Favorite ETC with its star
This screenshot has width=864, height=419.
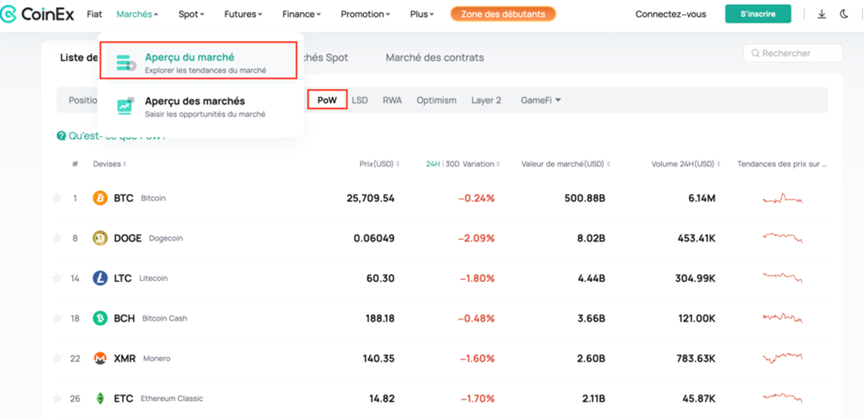point(57,398)
